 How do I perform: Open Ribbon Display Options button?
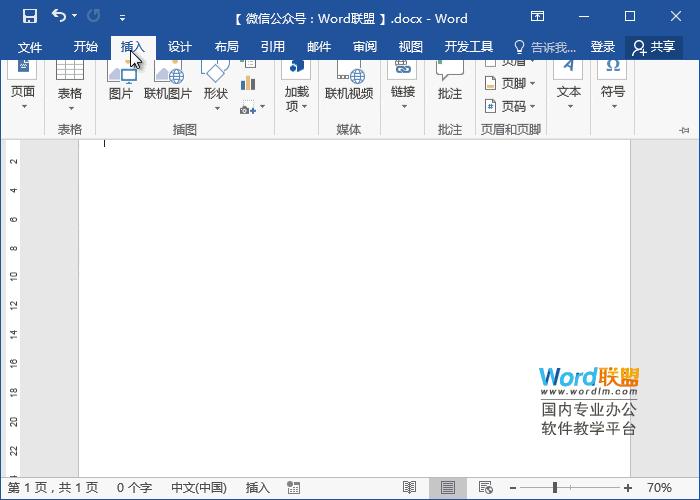537,17
